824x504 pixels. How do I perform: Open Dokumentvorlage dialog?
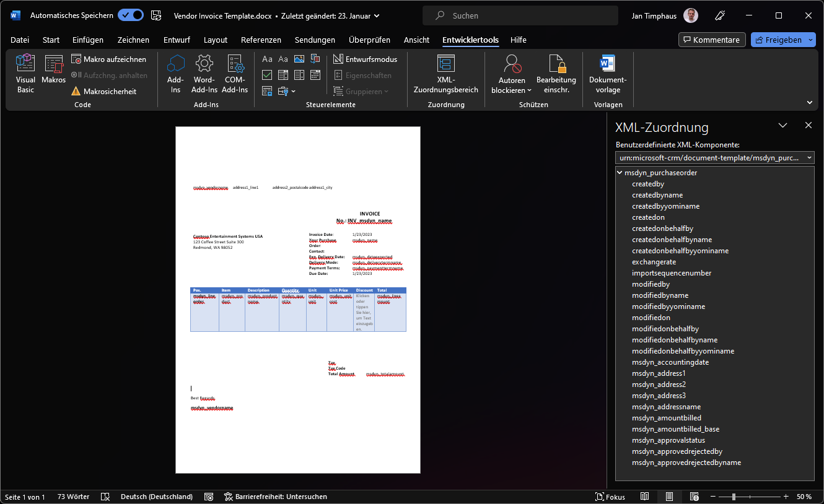[x=608, y=74]
